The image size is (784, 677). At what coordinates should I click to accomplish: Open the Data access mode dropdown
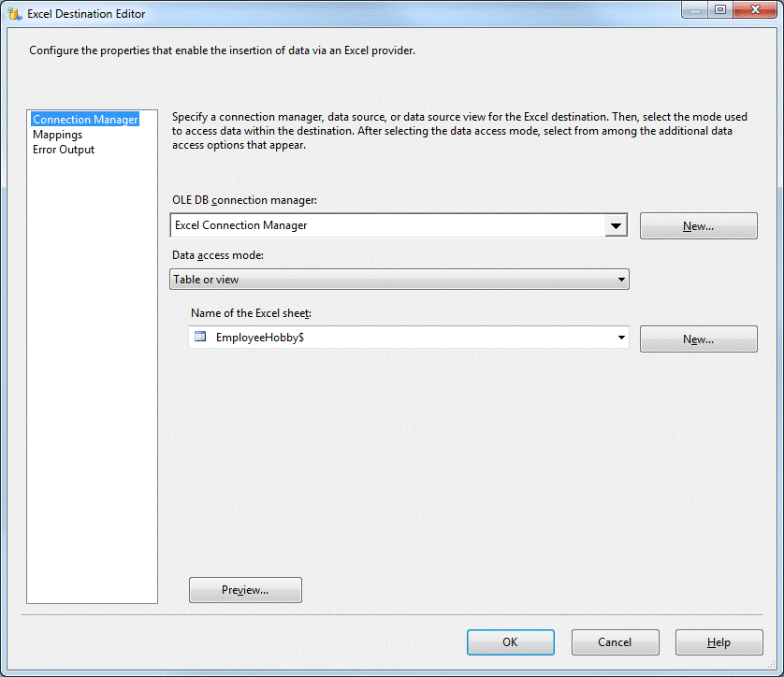tap(399, 279)
